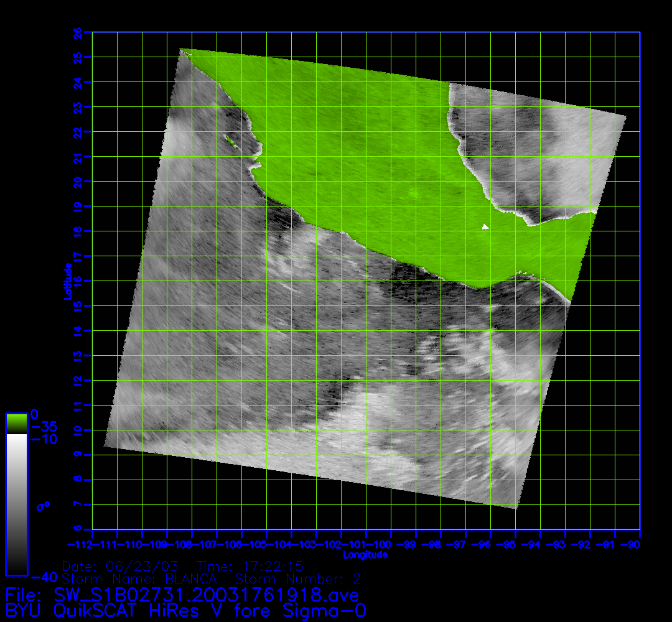This screenshot has width=672, height=622.
Task: Click the small white spot inside the green land
Action: click(x=485, y=227)
